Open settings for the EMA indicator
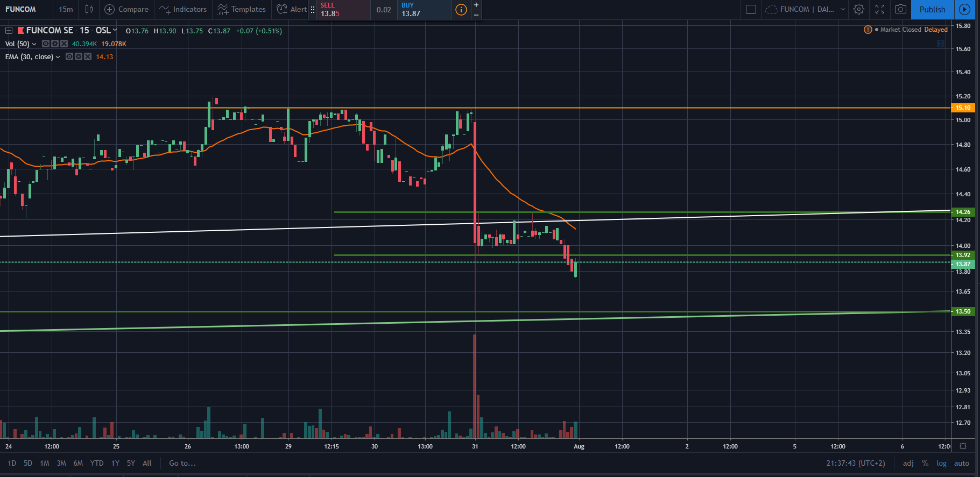 pos(79,56)
